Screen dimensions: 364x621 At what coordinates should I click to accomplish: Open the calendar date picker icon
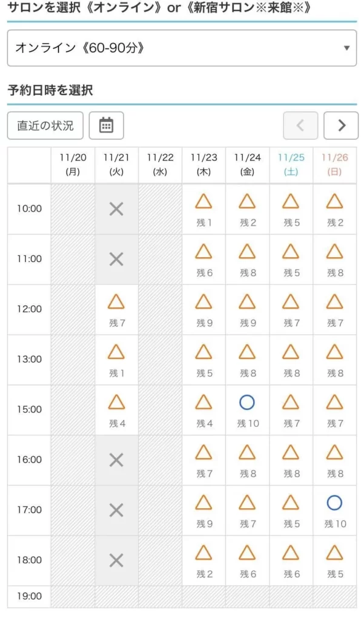tap(106, 126)
